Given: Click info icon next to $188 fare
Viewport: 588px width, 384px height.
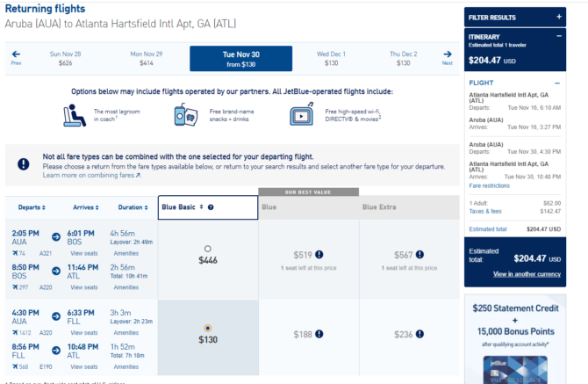Looking at the screenshot, I should [x=319, y=334].
